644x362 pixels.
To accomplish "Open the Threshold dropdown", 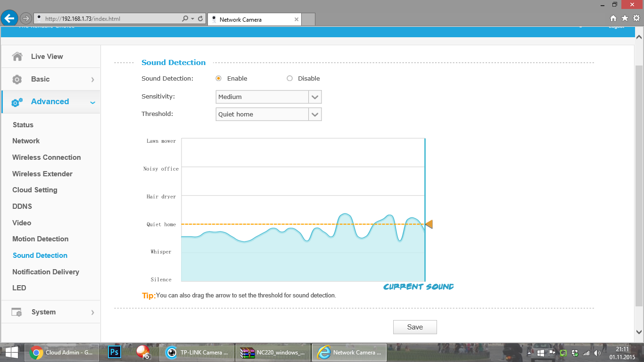I will click(269, 114).
